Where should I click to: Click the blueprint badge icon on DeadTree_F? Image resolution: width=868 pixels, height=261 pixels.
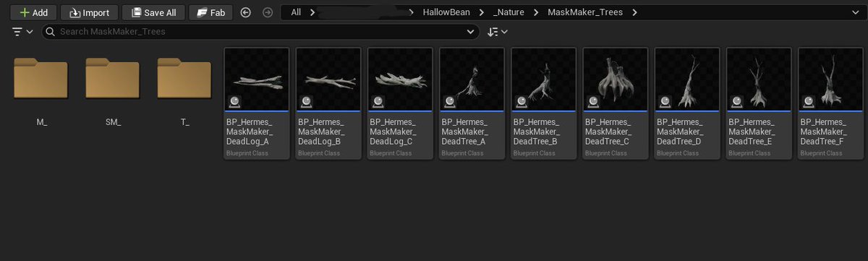coord(808,102)
